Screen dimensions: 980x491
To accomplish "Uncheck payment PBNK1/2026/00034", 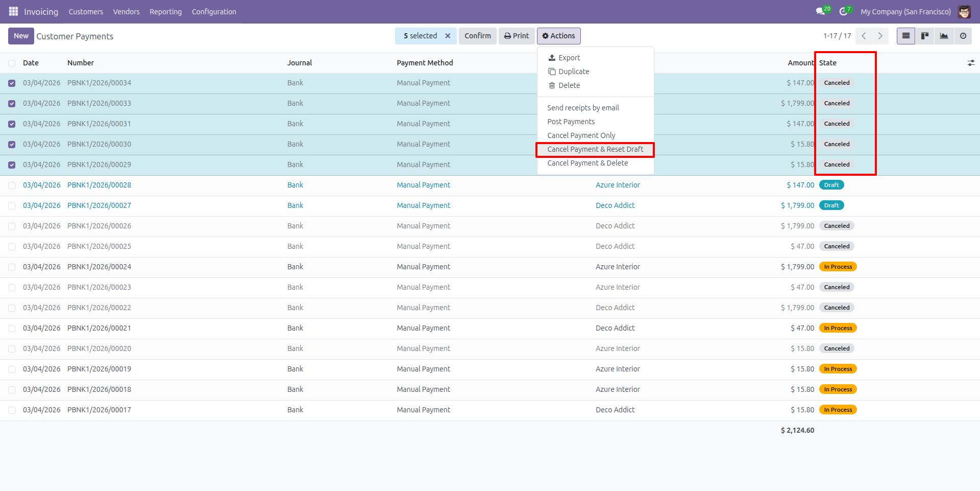I will tap(12, 83).
